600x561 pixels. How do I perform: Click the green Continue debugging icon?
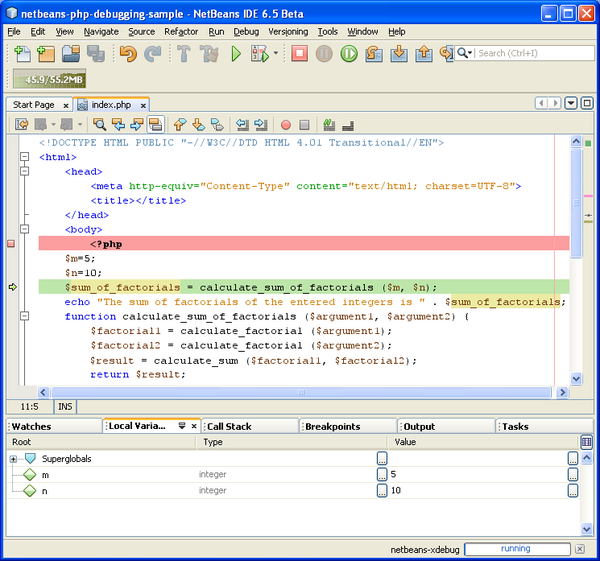point(349,54)
